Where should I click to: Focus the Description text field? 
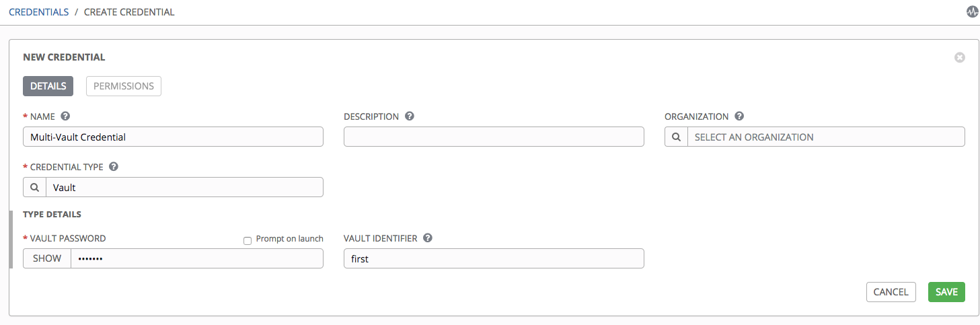(x=494, y=137)
